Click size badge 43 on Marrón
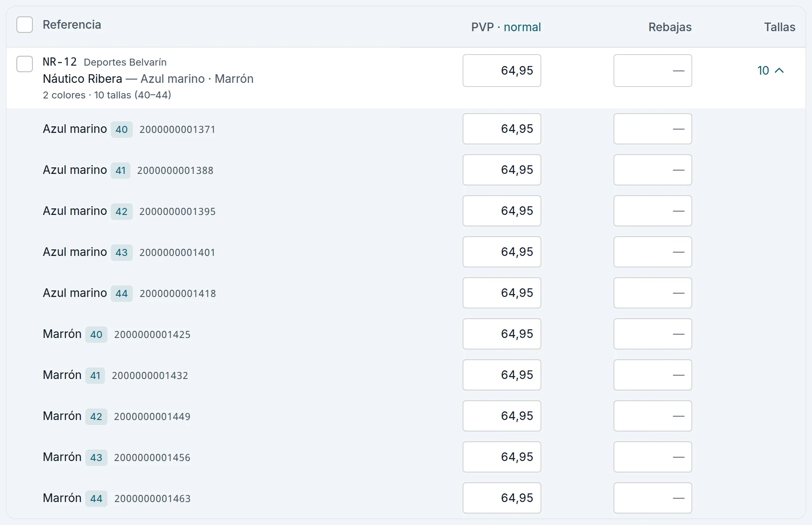Image resolution: width=812 pixels, height=525 pixels. pos(96,458)
